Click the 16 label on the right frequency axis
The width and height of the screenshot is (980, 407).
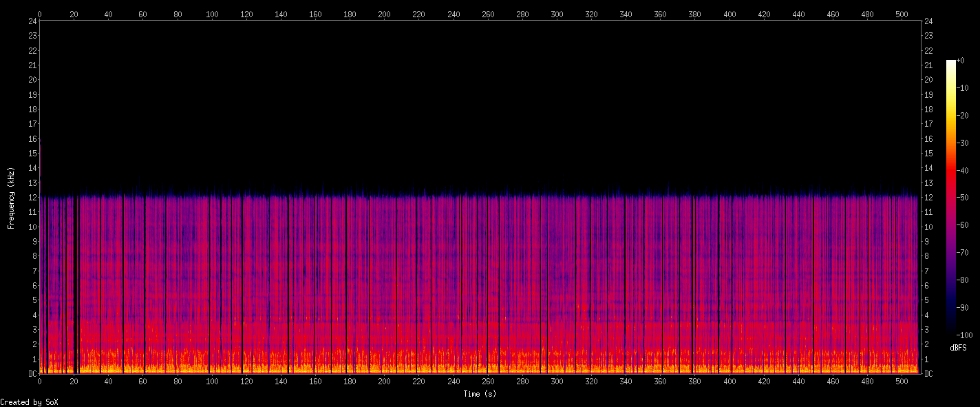pyautogui.click(x=928, y=138)
